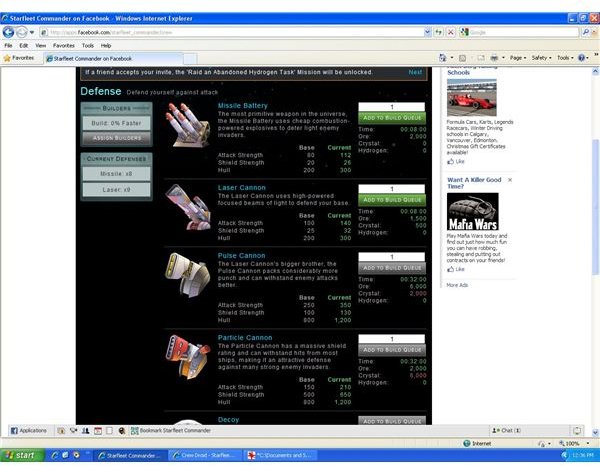The width and height of the screenshot is (600, 466).
Task: Go forward with the browser Forward arrow
Action: pyautogui.click(x=22, y=32)
